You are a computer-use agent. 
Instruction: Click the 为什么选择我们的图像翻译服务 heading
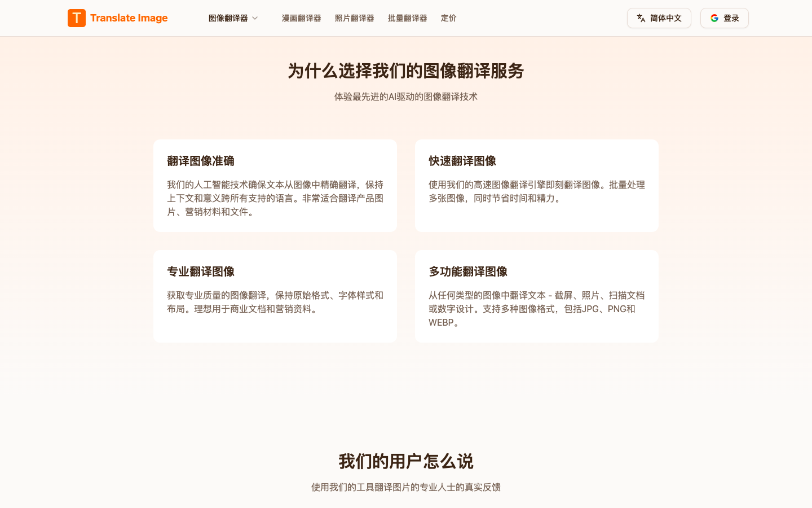pyautogui.click(x=405, y=71)
